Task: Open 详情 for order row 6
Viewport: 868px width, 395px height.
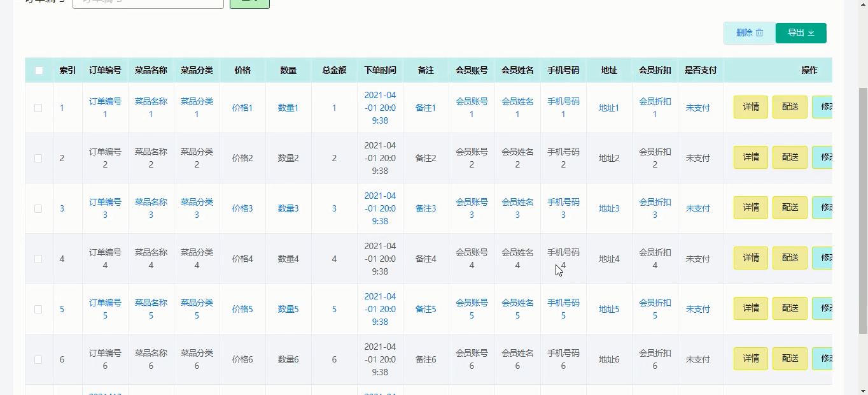Action: pos(751,359)
